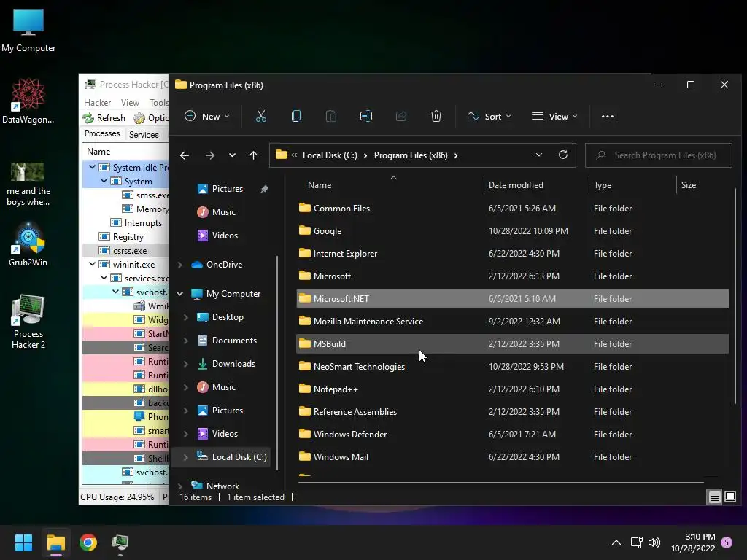Open Process Hacker 2 desktop shortcut
This screenshot has width=747, height=560.
click(28, 322)
